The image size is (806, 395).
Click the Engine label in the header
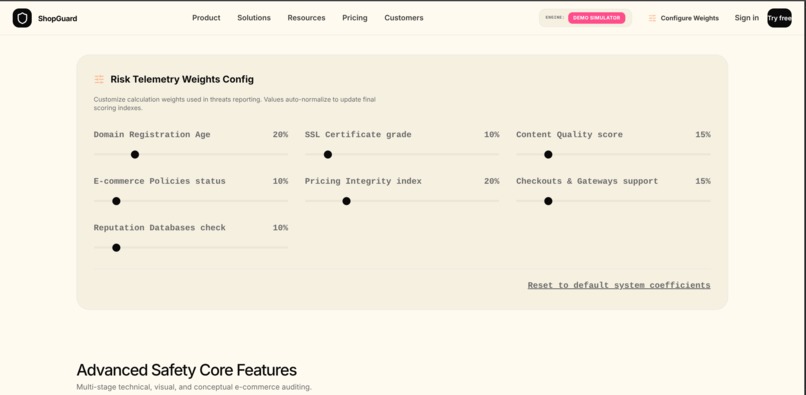tap(555, 18)
